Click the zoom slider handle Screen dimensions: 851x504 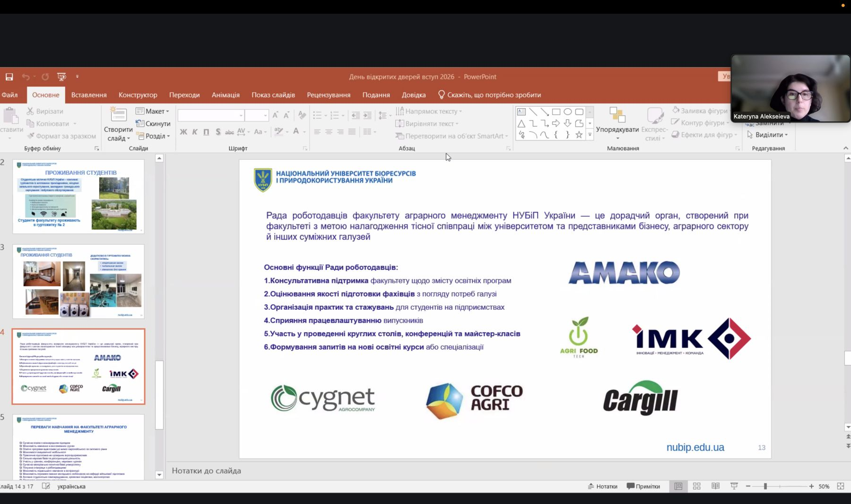(765, 487)
